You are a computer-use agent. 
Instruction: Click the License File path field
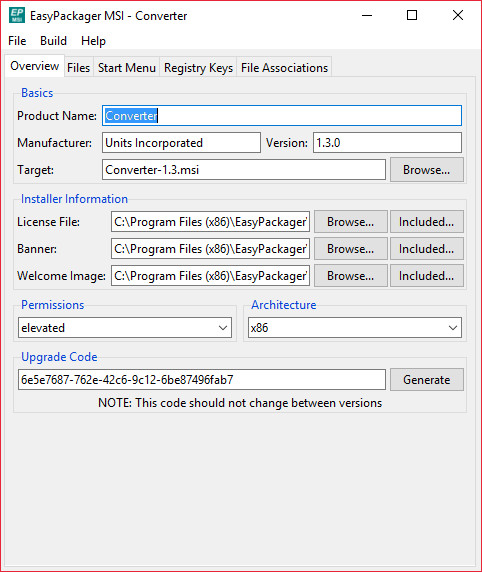pos(210,221)
